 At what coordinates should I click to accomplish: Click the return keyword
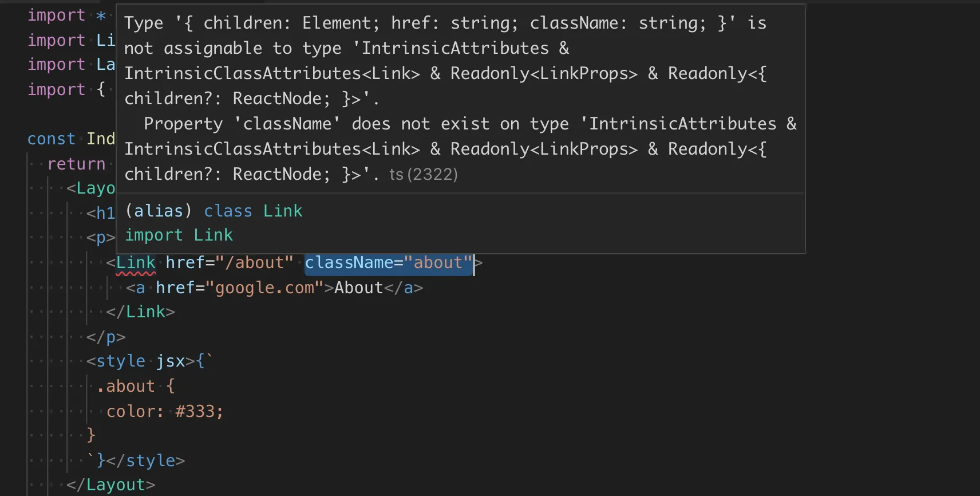click(x=76, y=164)
